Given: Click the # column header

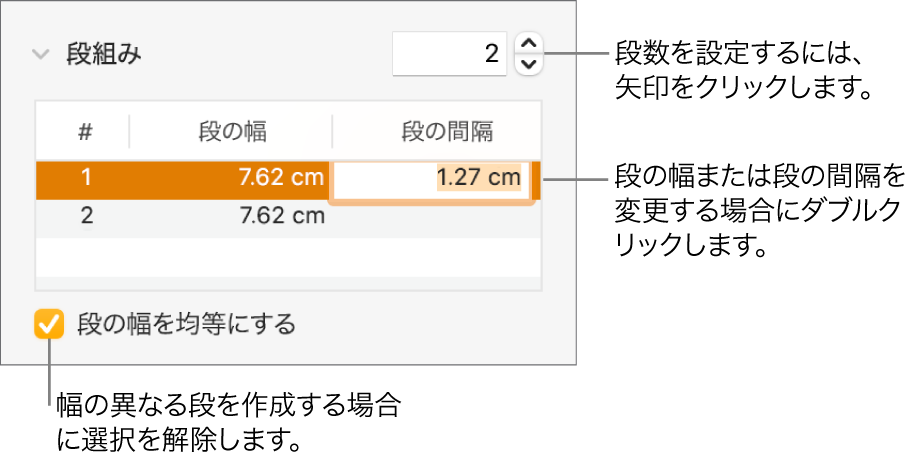Looking at the screenshot, I should [x=85, y=131].
